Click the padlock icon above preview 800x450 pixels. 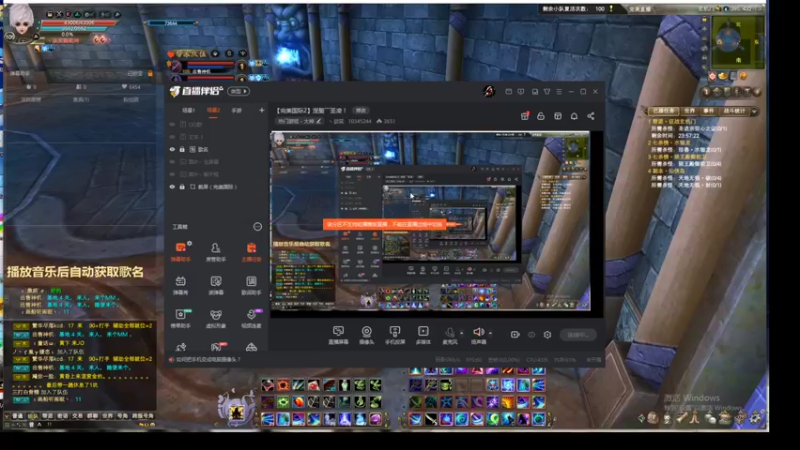click(x=541, y=116)
